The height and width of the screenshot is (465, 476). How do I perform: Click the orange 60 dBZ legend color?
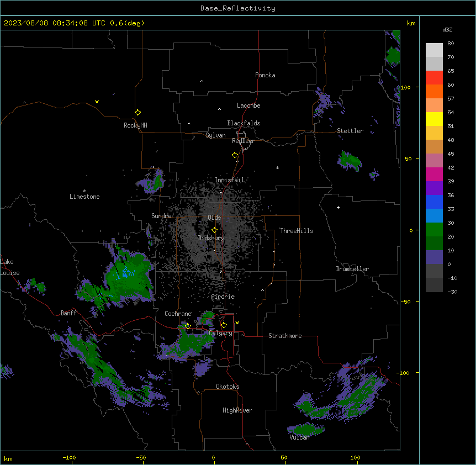tap(434, 91)
